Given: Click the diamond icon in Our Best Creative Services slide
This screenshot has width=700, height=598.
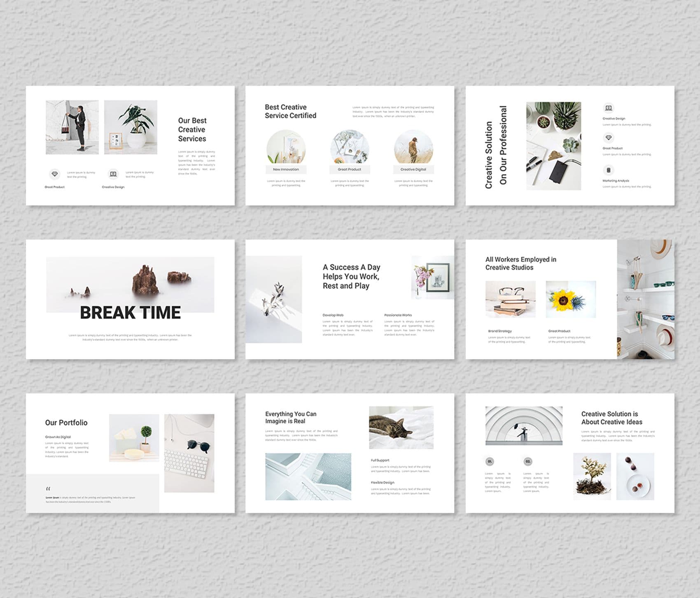Looking at the screenshot, I should coord(55,174).
